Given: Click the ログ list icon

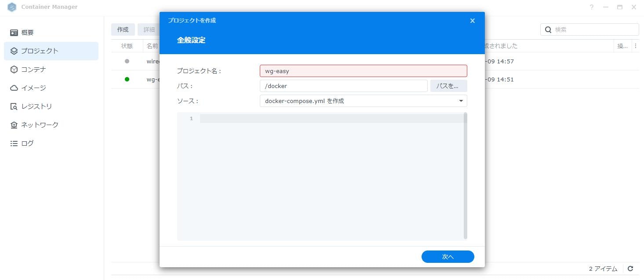Looking at the screenshot, I should [14, 144].
